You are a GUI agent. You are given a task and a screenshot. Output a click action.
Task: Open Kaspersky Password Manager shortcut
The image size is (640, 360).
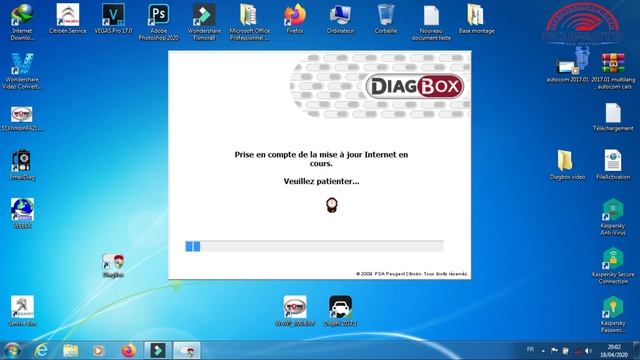(613, 314)
